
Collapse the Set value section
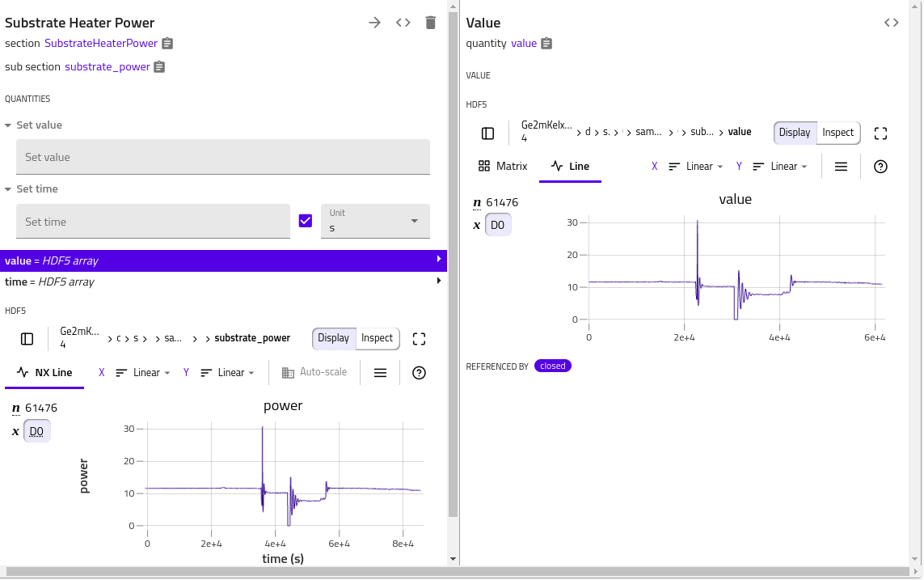8,125
